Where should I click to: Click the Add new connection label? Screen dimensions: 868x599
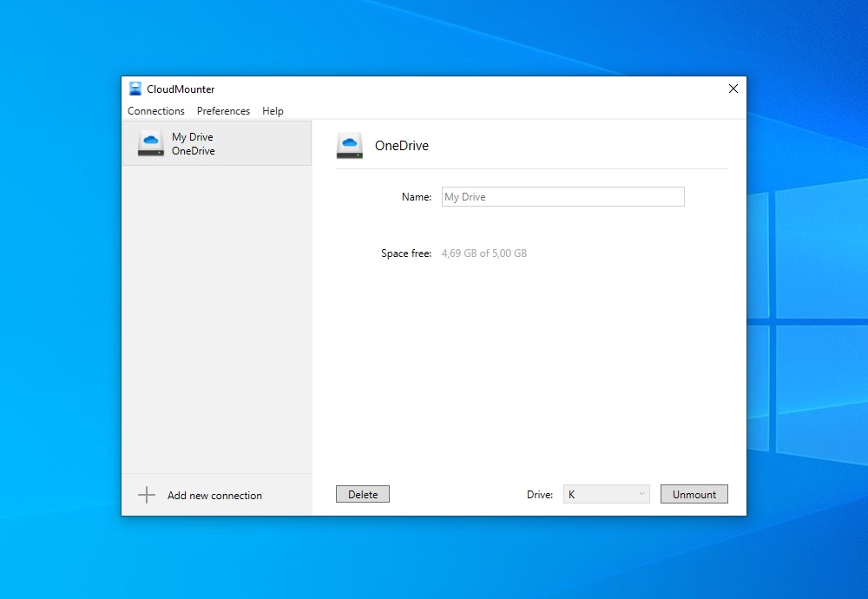coord(214,496)
